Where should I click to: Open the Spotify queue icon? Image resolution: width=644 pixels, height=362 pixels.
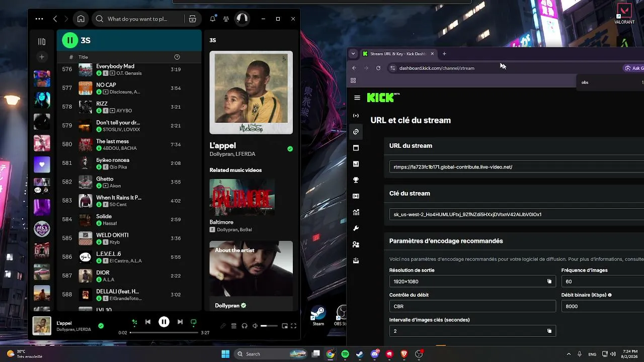(x=233, y=326)
